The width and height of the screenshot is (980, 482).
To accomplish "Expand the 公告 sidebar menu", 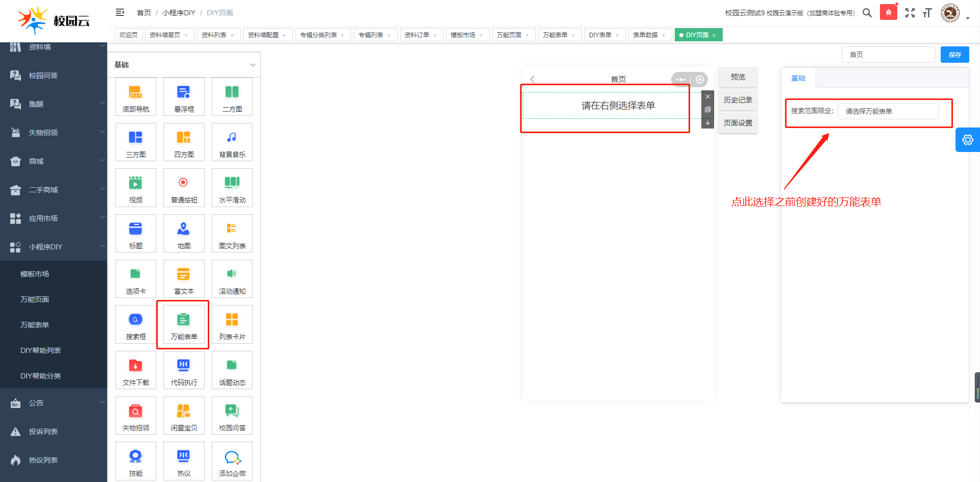I will pos(54,403).
